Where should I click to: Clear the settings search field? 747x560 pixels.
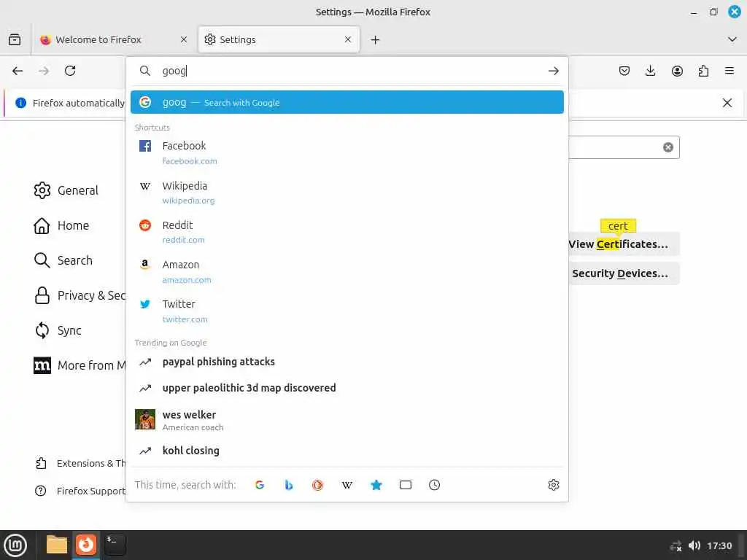pos(668,147)
